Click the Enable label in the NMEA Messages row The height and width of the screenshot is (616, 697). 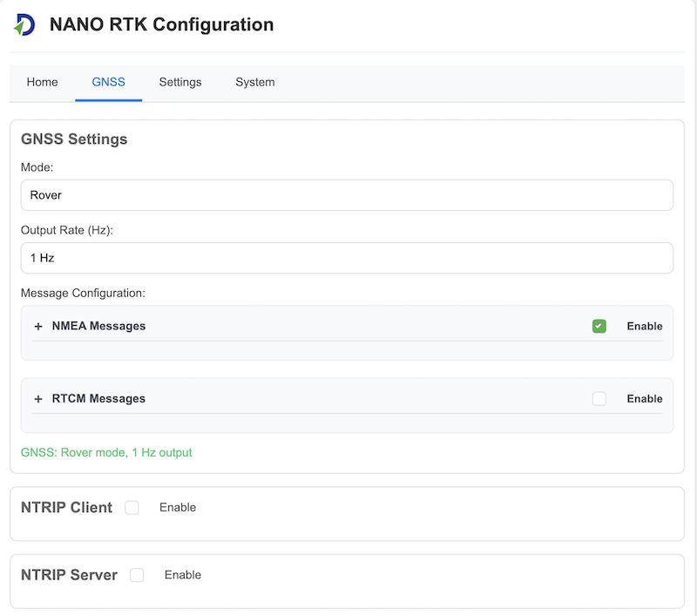pyautogui.click(x=645, y=326)
